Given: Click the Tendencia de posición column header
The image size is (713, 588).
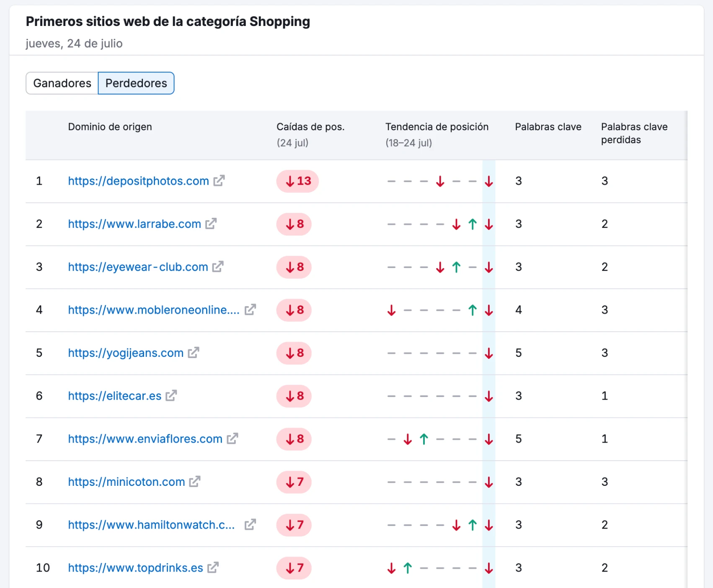Looking at the screenshot, I should pos(437,127).
